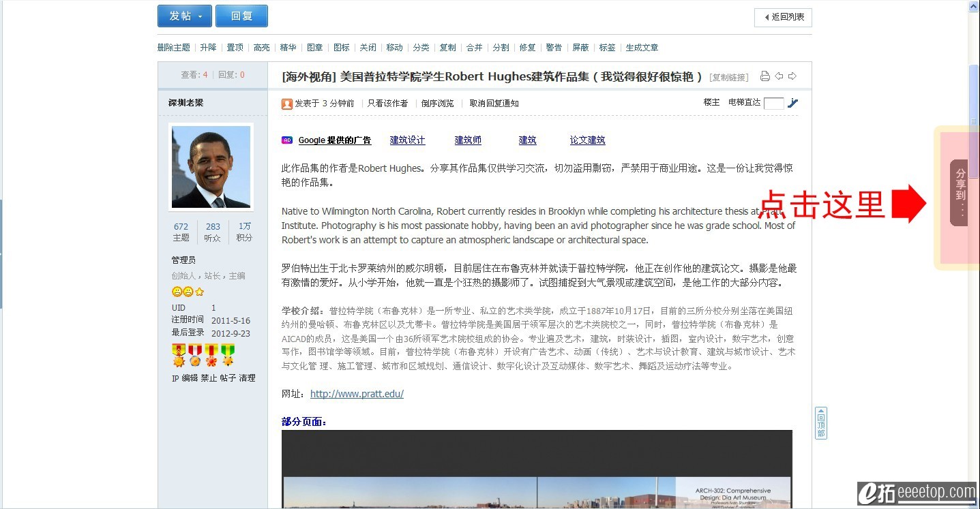Click the Google ads badge icon
Screen dimensions: 980x509
coord(287,140)
